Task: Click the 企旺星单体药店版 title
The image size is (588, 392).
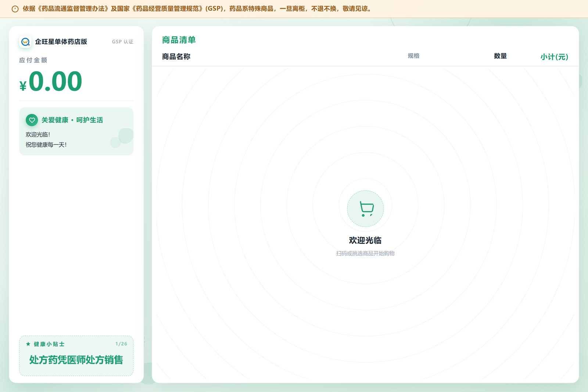Action: point(61,42)
